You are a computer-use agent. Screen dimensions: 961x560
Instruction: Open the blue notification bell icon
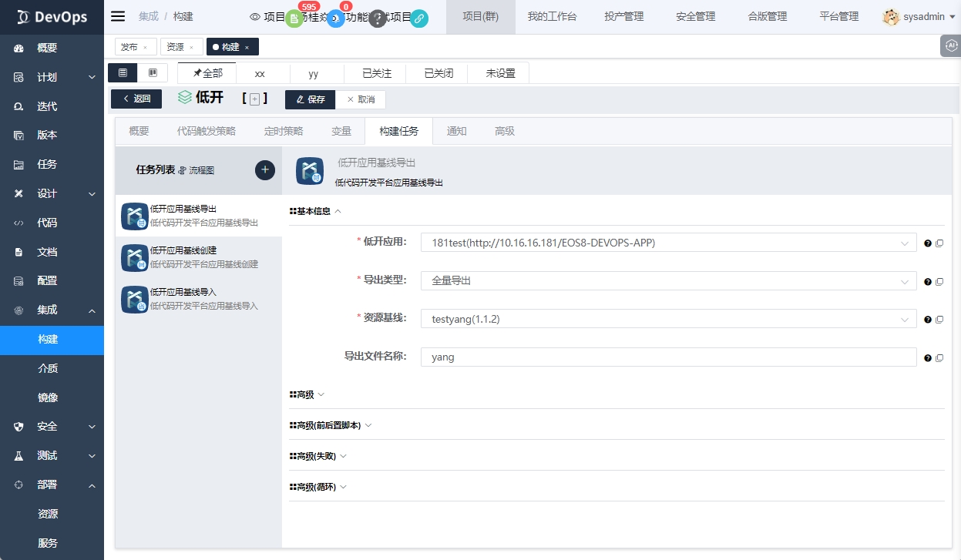click(x=335, y=19)
